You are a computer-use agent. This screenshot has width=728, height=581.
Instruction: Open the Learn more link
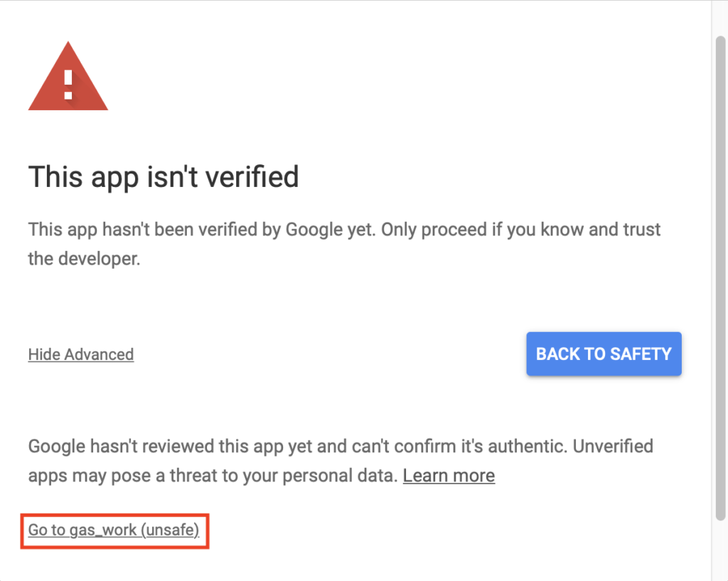(x=449, y=476)
